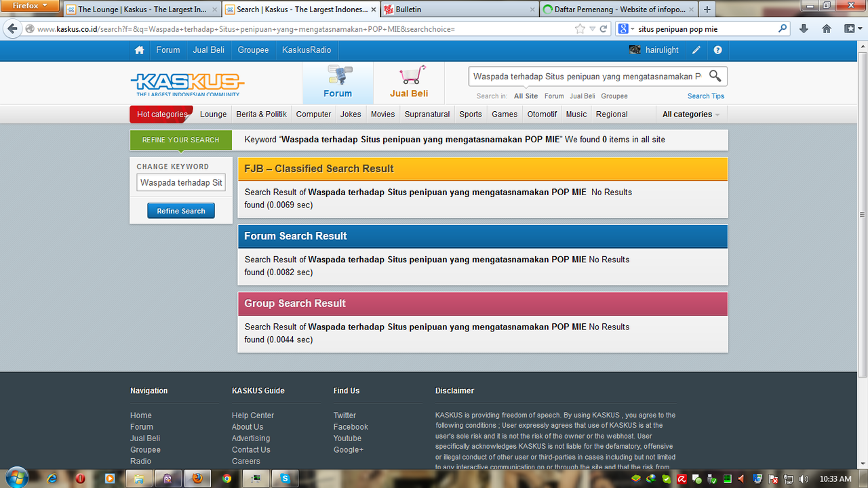This screenshot has width=868, height=488.
Task: Click the Firefox home icon
Action: [827, 29]
